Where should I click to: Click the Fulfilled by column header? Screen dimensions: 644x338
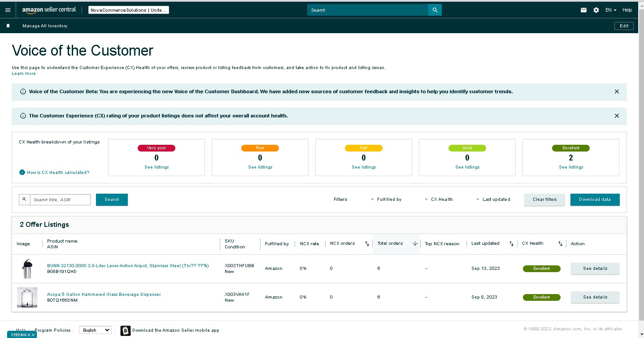point(277,244)
